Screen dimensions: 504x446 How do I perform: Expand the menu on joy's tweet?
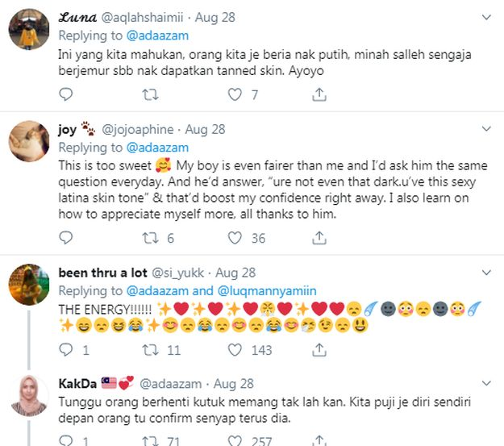[487, 128]
